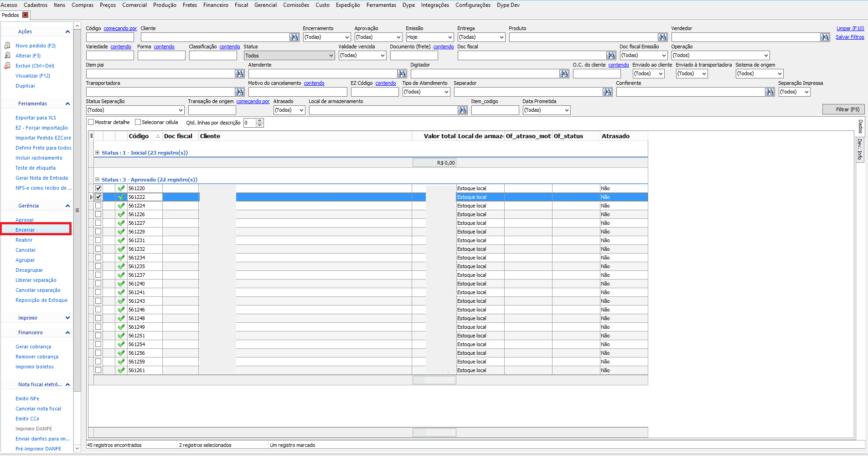Switch to the Dev. Info side tab
Screen dimensions: 868x456
[x=860, y=149]
